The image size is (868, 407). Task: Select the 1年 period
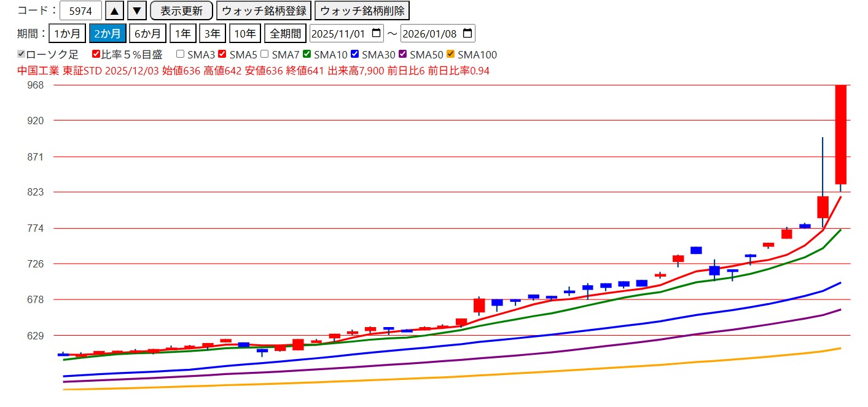click(x=182, y=33)
